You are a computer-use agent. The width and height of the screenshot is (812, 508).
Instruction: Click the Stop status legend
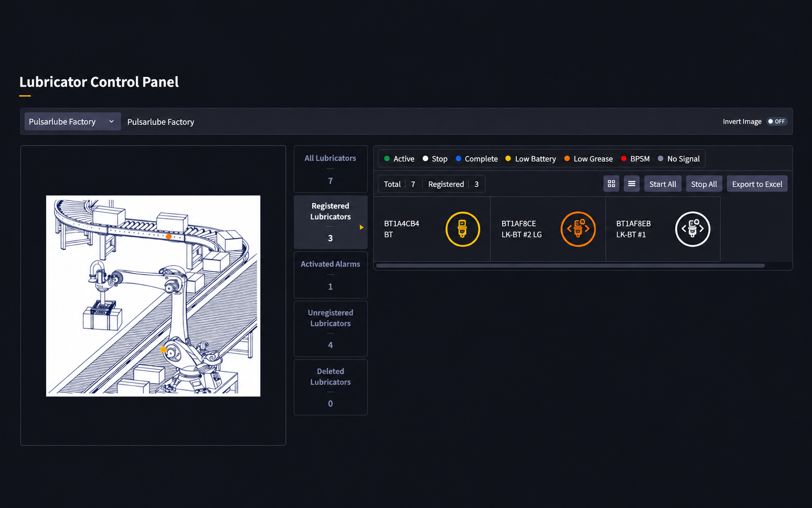(x=435, y=159)
